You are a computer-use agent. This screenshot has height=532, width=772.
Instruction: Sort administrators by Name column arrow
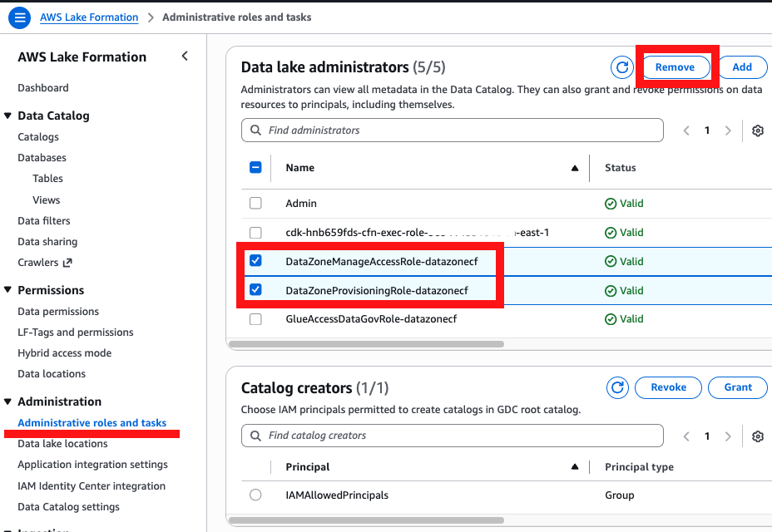coord(574,168)
